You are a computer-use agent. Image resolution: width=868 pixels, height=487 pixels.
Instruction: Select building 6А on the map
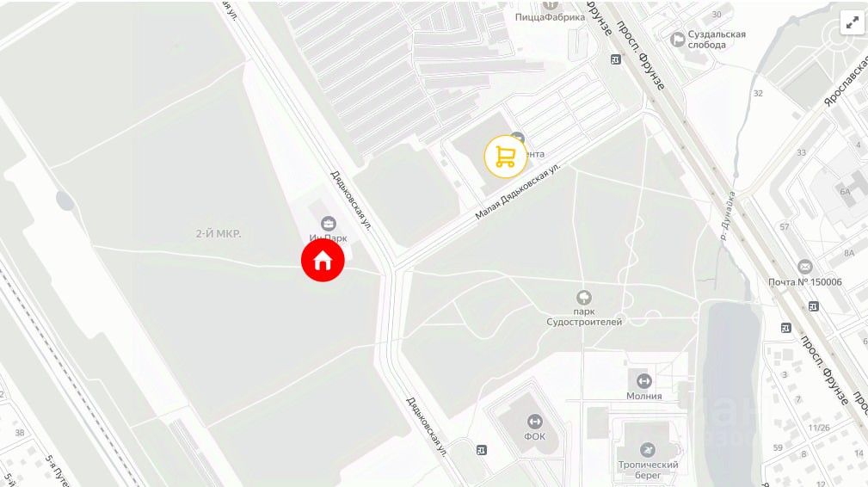click(845, 192)
